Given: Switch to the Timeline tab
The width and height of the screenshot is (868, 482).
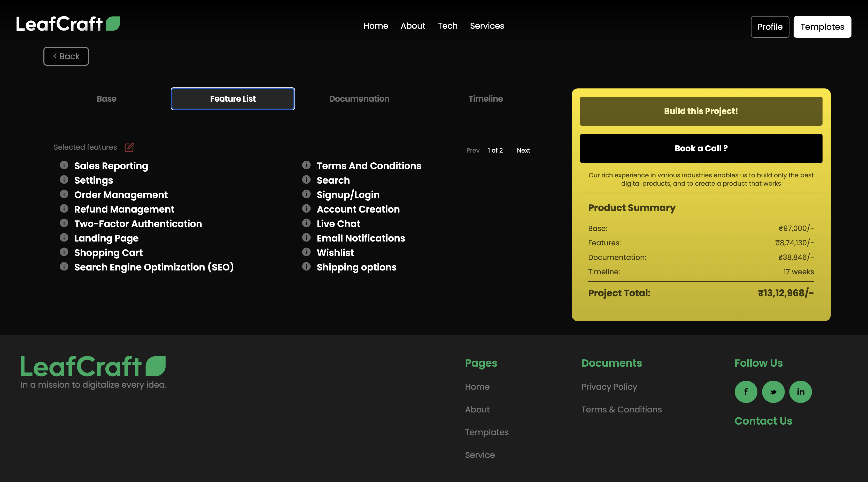Looking at the screenshot, I should click(x=485, y=99).
